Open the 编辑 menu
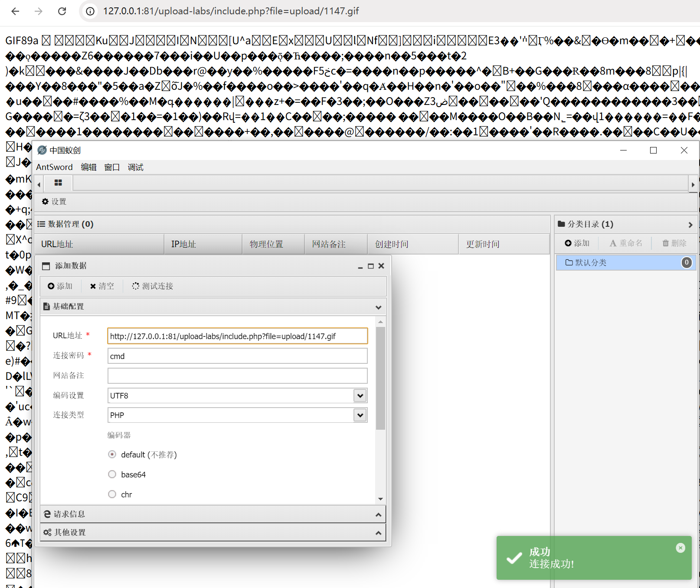The image size is (700, 588). pos(88,167)
